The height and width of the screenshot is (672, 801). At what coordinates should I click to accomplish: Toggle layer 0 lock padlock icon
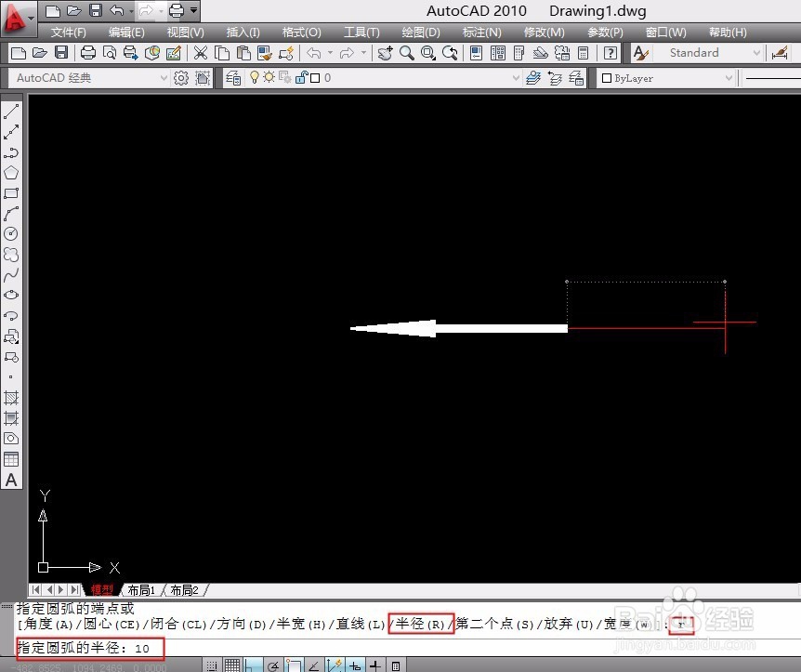coord(301,78)
